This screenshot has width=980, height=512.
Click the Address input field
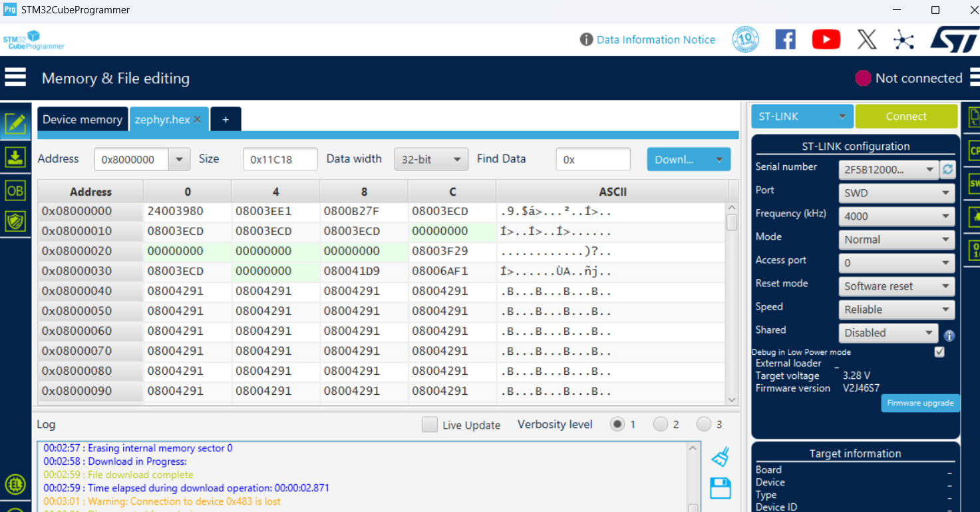click(132, 160)
